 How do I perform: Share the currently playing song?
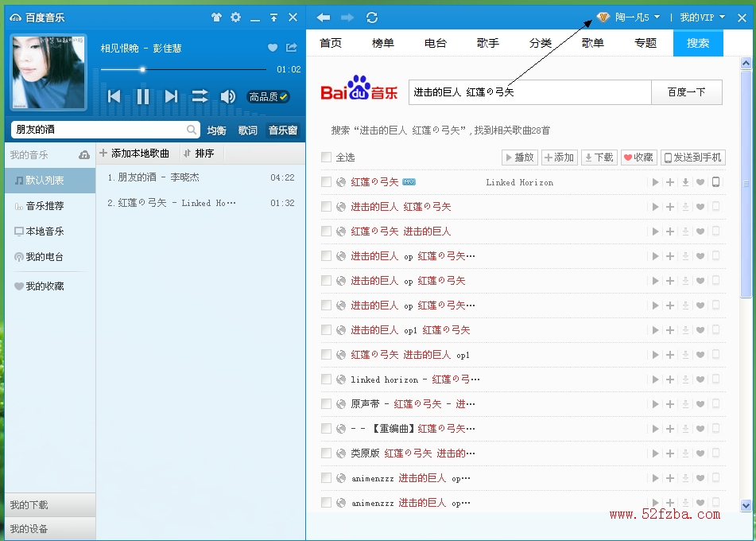tap(291, 47)
